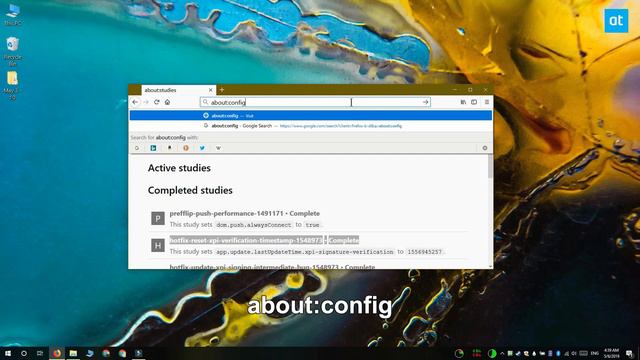Click the Bluetooth tray icon

(x=558, y=353)
